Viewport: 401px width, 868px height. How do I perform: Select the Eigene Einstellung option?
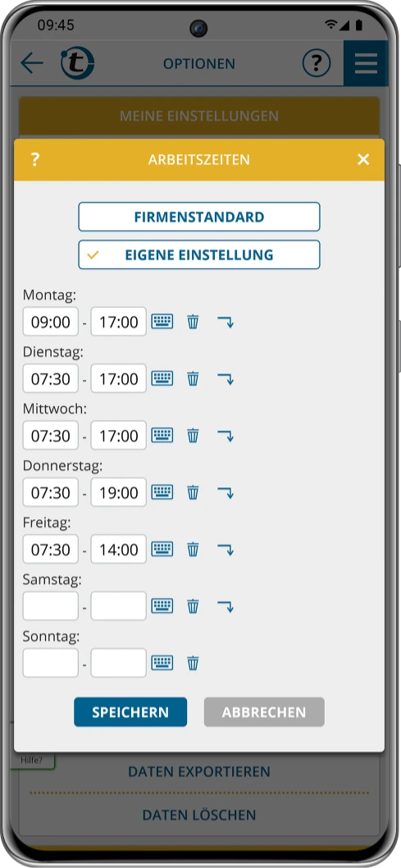click(199, 254)
